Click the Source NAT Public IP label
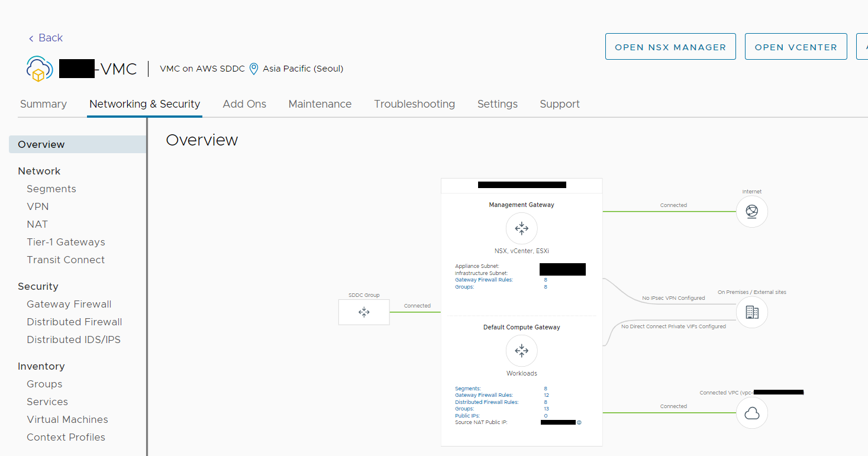Viewport: 868px width, 456px height. (x=481, y=422)
